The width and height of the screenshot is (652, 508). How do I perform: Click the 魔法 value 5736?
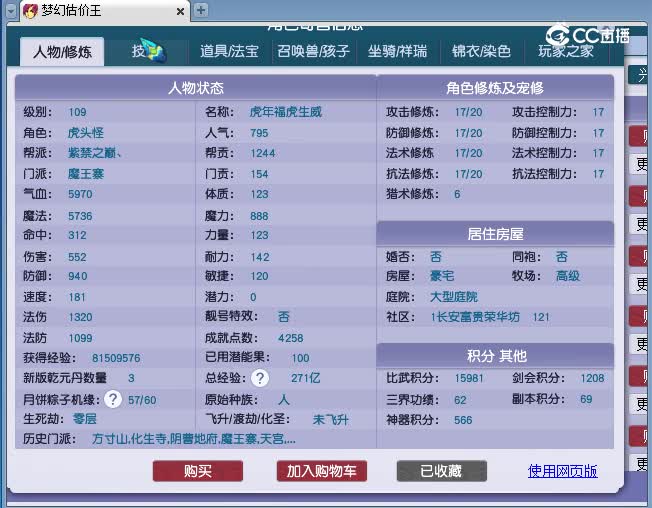pyautogui.click(x=80, y=216)
